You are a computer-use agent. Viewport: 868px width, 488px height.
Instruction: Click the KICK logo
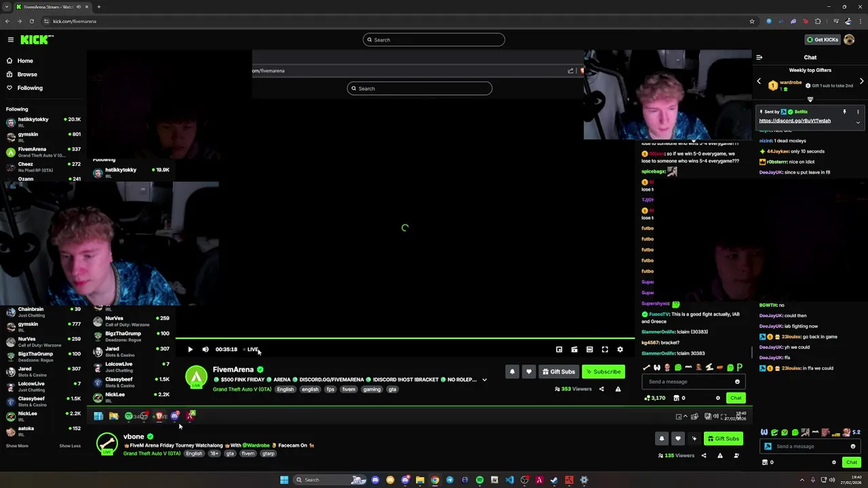36,40
